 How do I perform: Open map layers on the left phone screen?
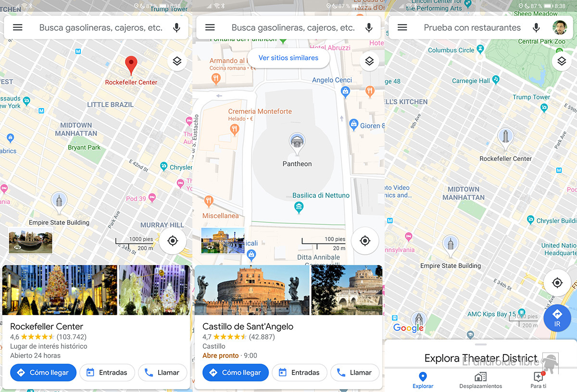coord(177,61)
